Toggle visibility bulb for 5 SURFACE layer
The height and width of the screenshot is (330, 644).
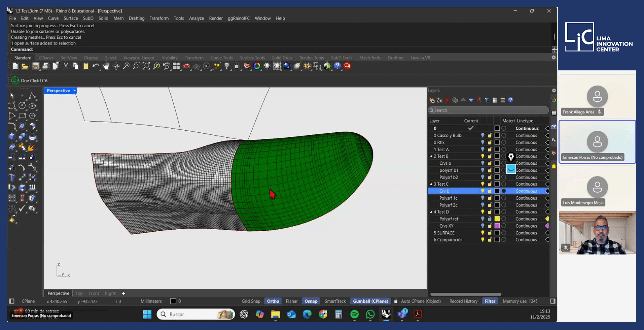482,233
